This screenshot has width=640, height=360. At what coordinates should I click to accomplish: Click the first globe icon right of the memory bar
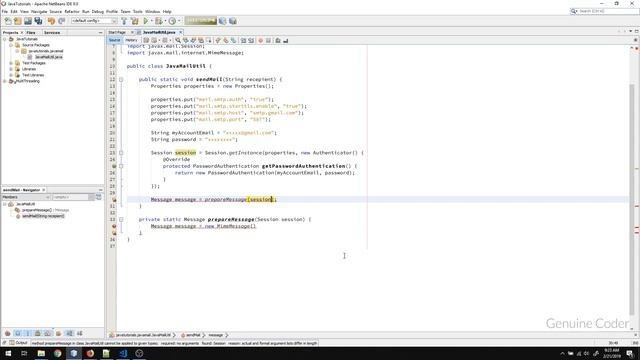pos(222,21)
